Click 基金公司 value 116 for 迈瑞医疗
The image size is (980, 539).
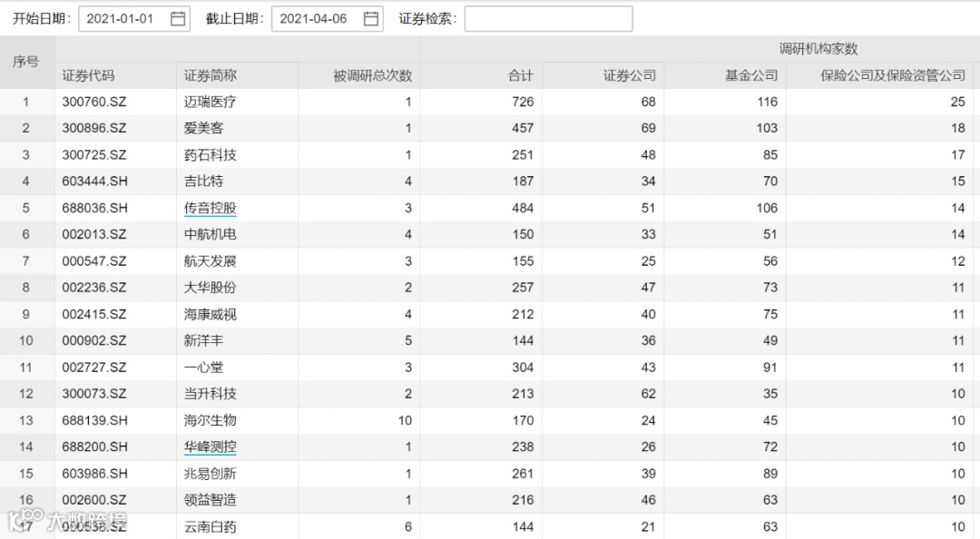[767, 102]
